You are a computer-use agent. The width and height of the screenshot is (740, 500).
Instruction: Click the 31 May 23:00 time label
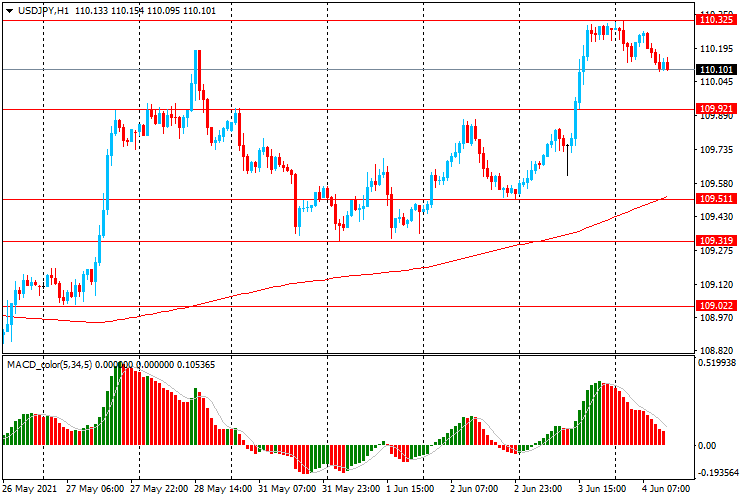351,488
